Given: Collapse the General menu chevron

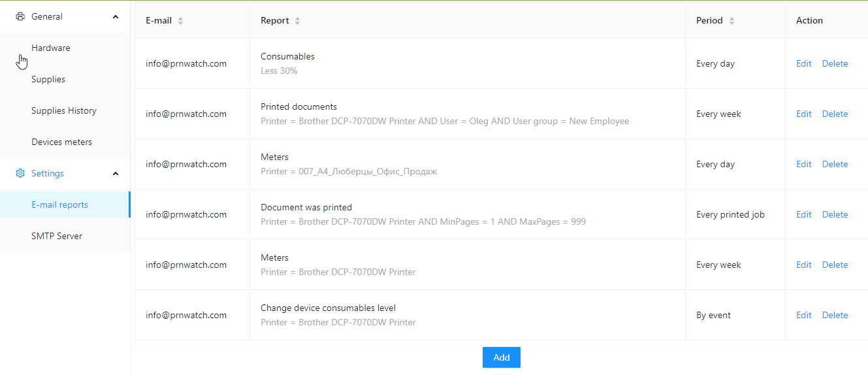Looking at the screenshot, I should click(116, 16).
